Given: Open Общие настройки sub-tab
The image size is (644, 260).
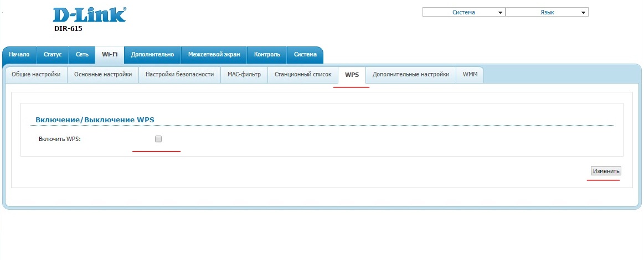Looking at the screenshot, I should [x=36, y=75].
